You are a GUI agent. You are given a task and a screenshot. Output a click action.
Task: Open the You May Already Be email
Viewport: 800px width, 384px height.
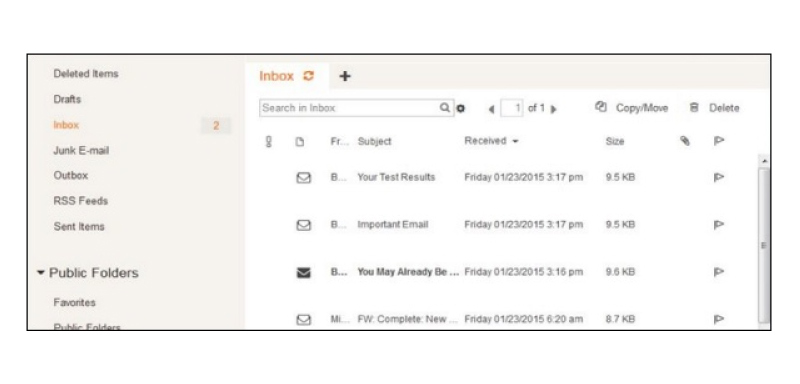point(408,272)
